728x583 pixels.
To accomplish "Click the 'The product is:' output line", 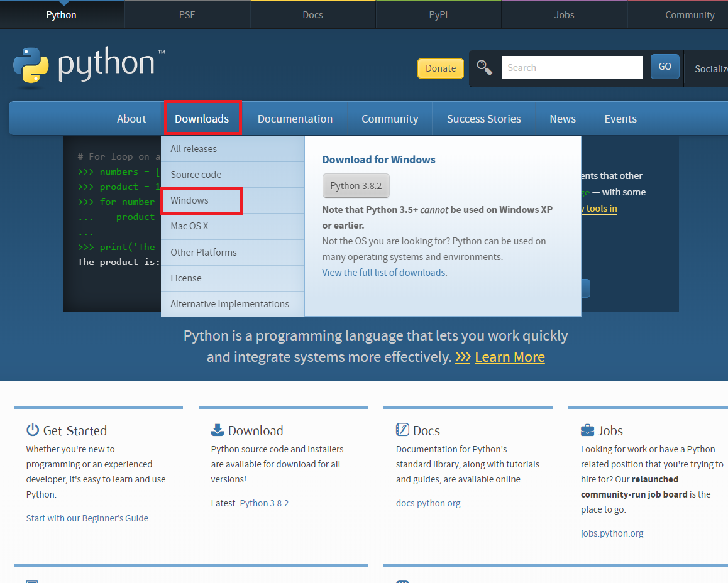I will pos(119,262).
